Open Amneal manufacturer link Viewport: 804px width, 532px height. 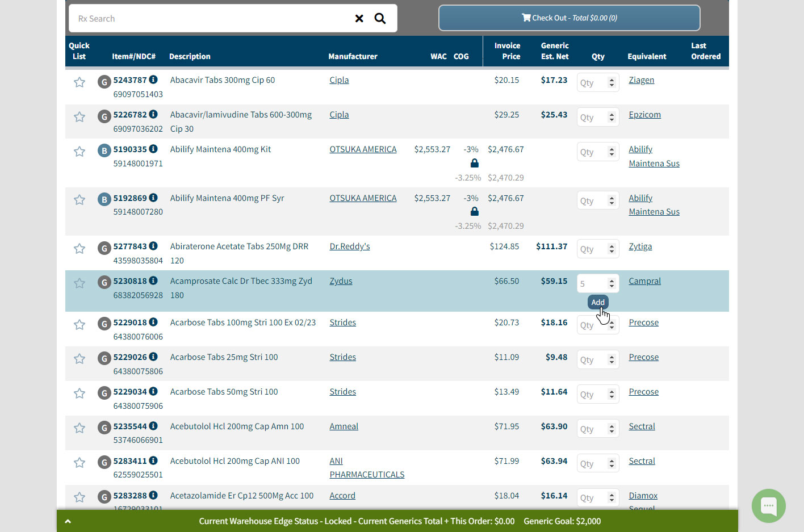point(344,426)
